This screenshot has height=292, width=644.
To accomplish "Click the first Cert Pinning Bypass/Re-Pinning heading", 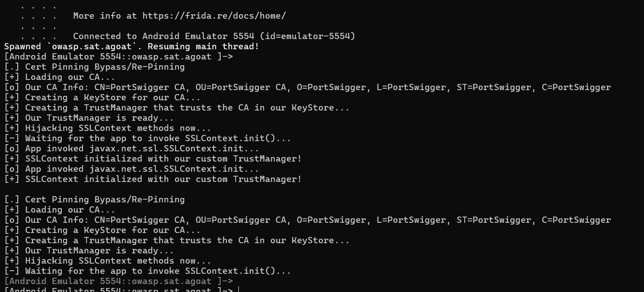I will tap(105, 67).
